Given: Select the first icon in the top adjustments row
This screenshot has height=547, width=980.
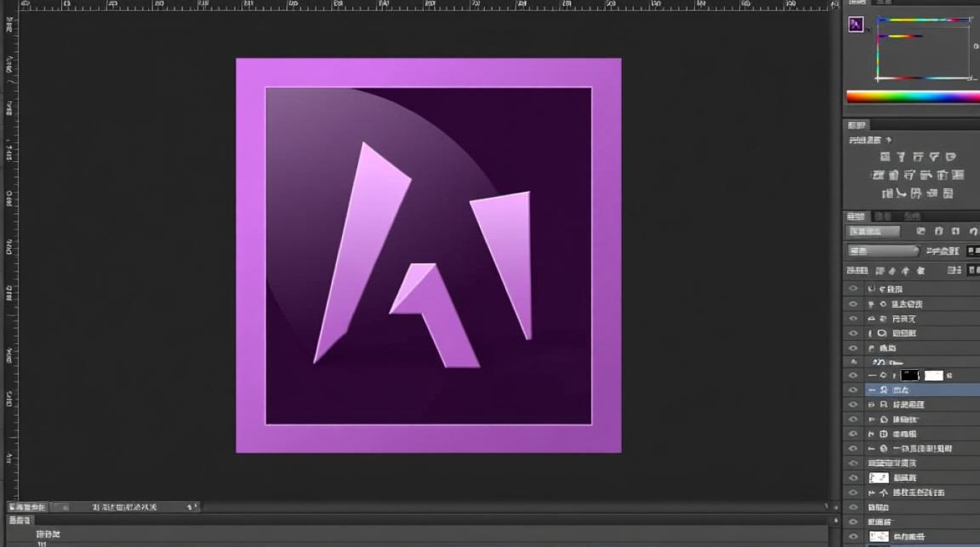Looking at the screenshot, I should 884,157.
